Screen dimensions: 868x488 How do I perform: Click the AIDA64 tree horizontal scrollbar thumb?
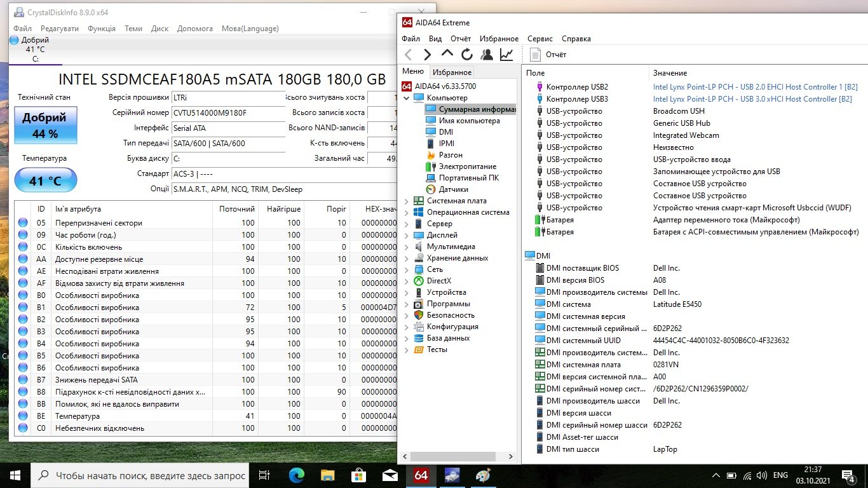(x=454, y=456)
